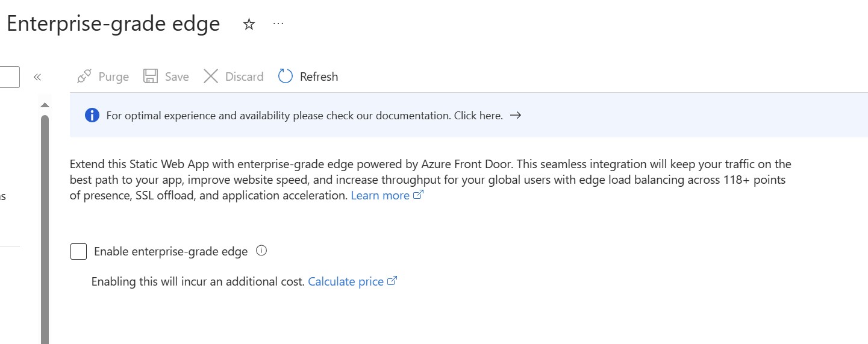Select the Purge text label in the toolbar

tap(114, 77)
